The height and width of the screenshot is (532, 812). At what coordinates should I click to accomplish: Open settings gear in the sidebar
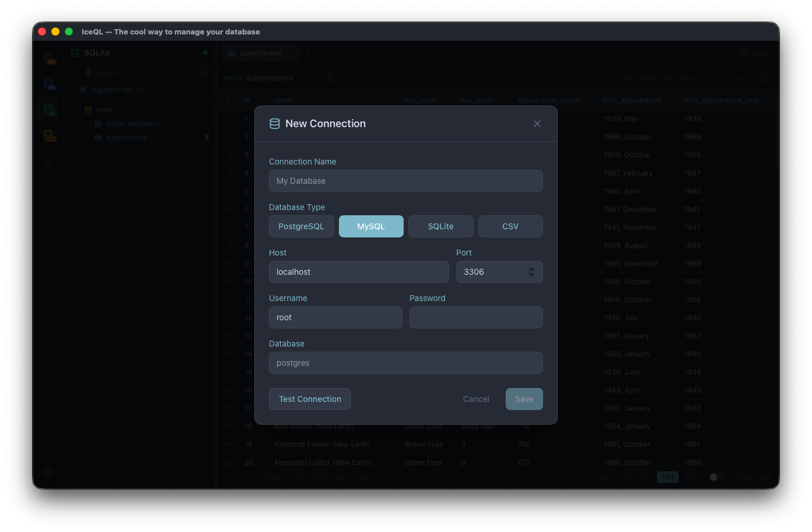48,473
